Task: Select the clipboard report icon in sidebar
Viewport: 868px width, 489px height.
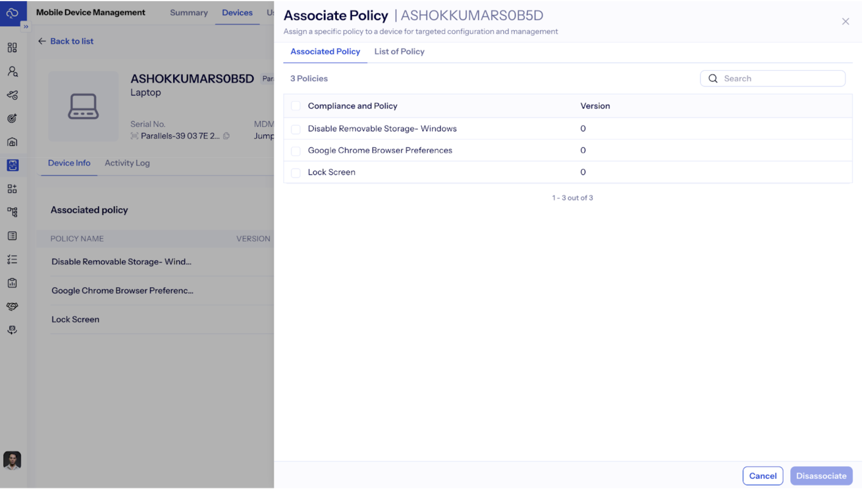Action: coord(12,283)
